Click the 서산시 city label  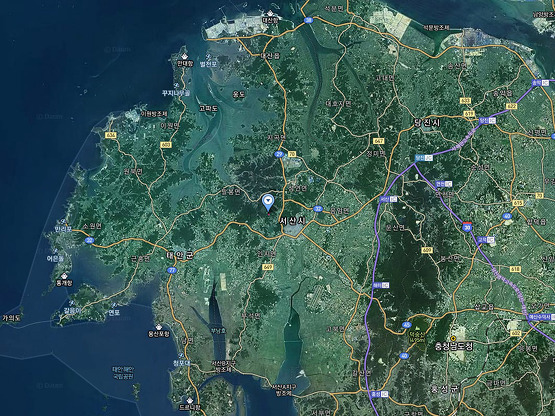coord(292,221)
